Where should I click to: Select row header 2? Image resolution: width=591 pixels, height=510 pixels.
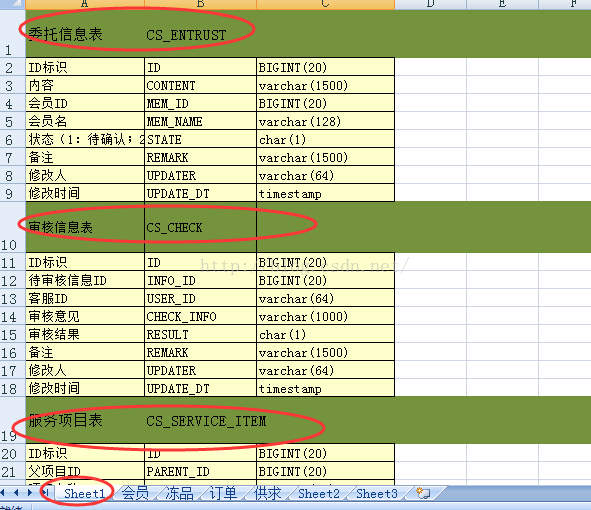[x=13, y=67]
